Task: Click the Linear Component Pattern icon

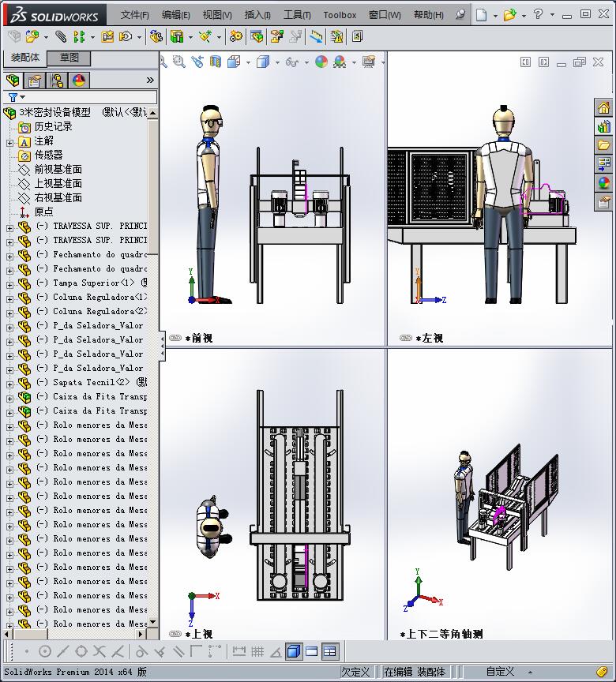Action: [x=79, y=36]
